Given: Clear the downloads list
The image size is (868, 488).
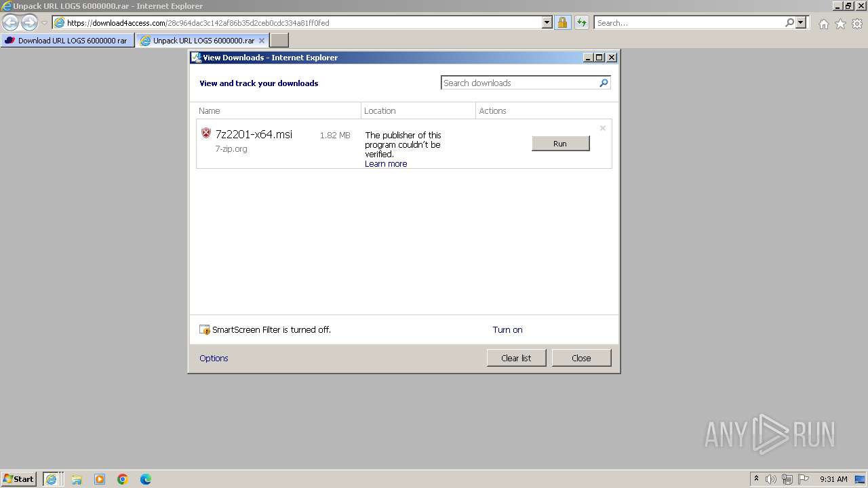Looking at the screenshot, I should click(x=516, y=358).
